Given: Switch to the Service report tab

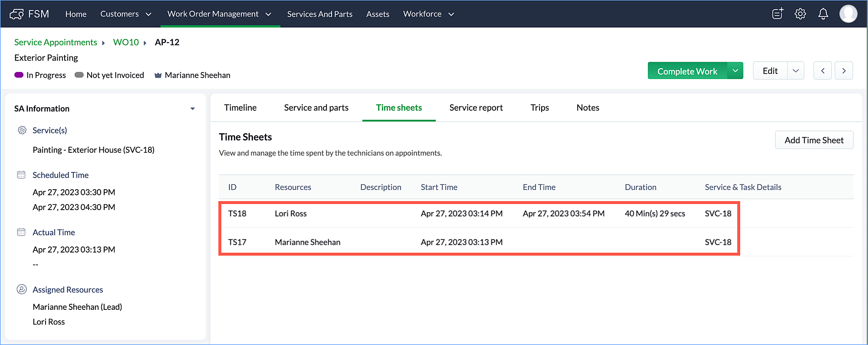Looking at the screenshot, I should tap(476, 108).
